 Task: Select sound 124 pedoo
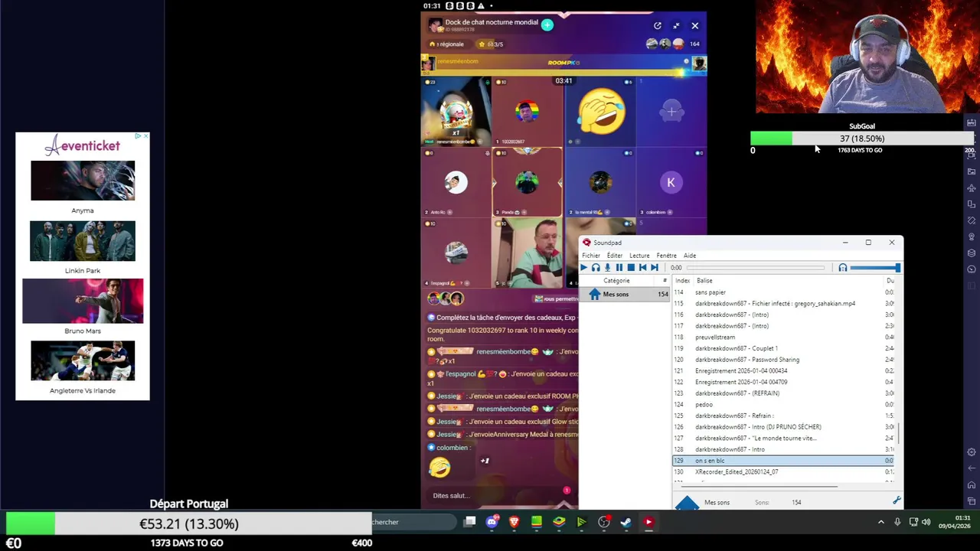782,405
